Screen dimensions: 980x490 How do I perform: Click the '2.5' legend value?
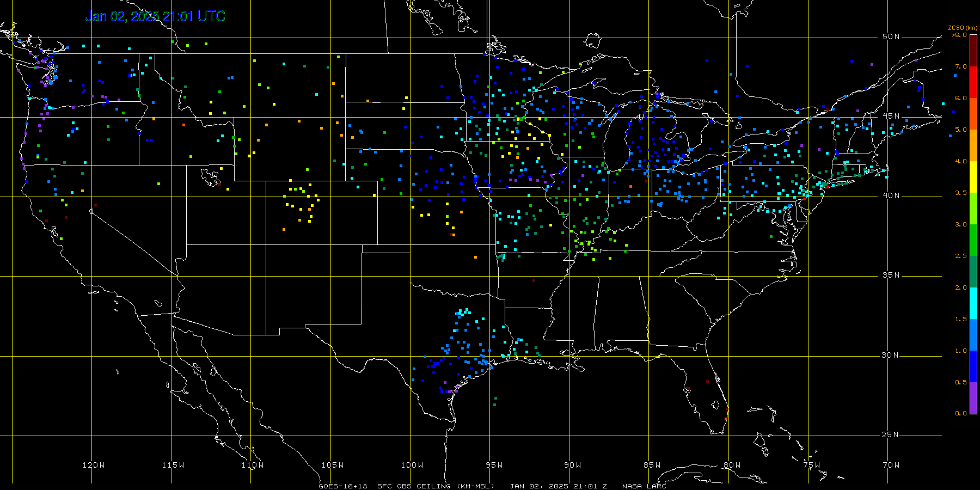click(x=961, y=256)
